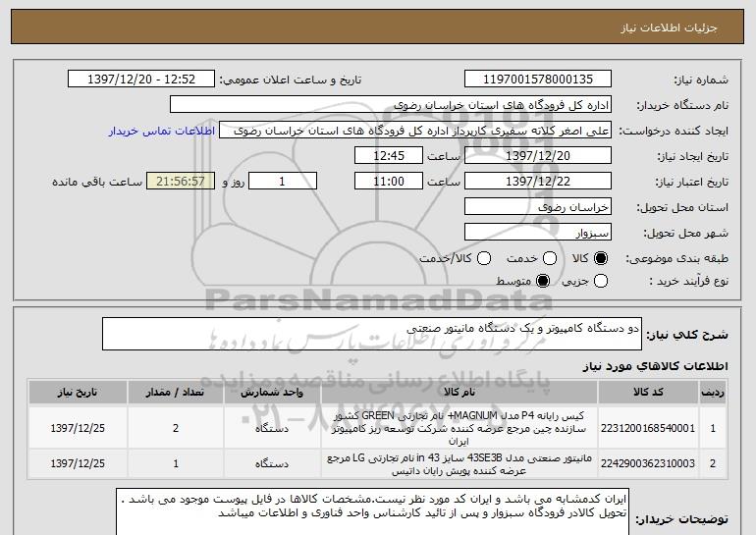Click the نوع فرآیند خرید label
Viewport: 756px width, 535px height.
coord(688,282)
